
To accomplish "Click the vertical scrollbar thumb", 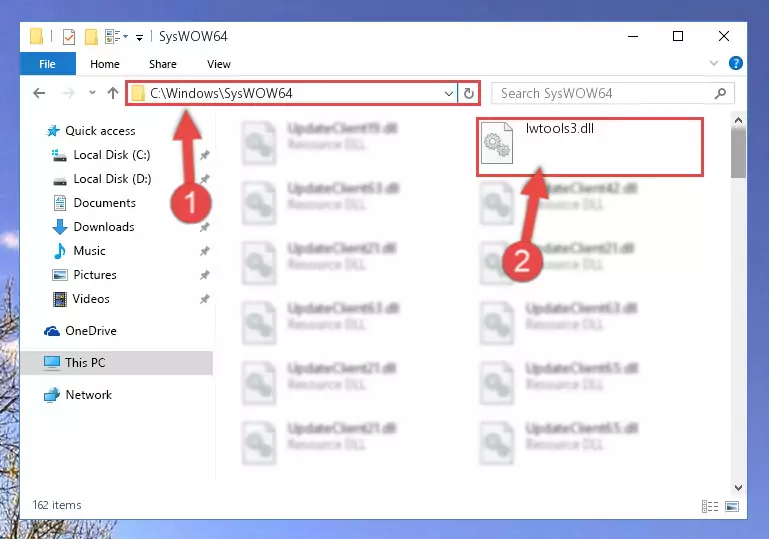I will 738,152.
